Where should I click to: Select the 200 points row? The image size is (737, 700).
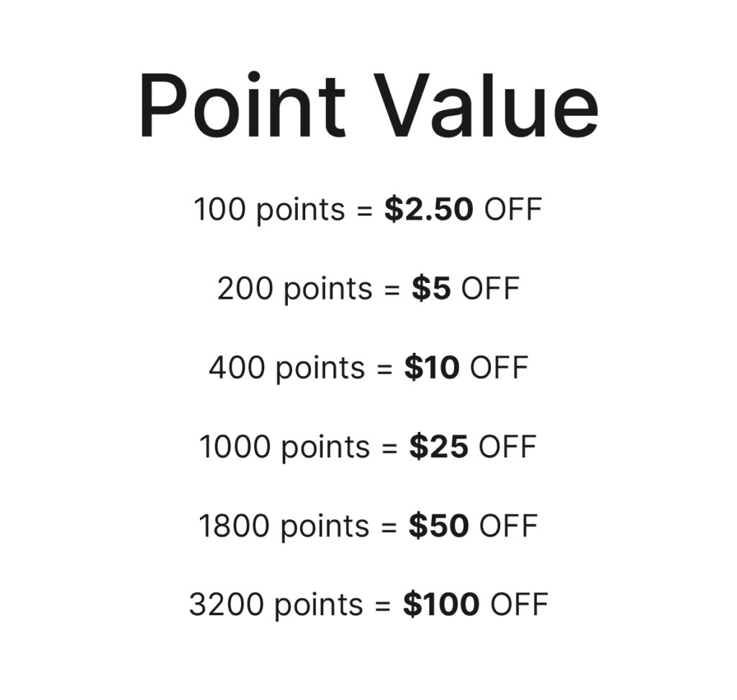(368, 289)
